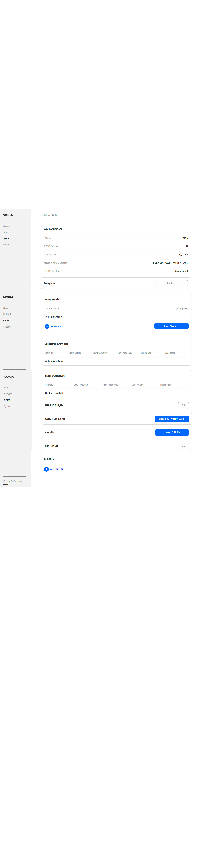Click the plus icon for Add Grant
The height and width of the screenshot is (868, 208).
[x=47, y=326]
